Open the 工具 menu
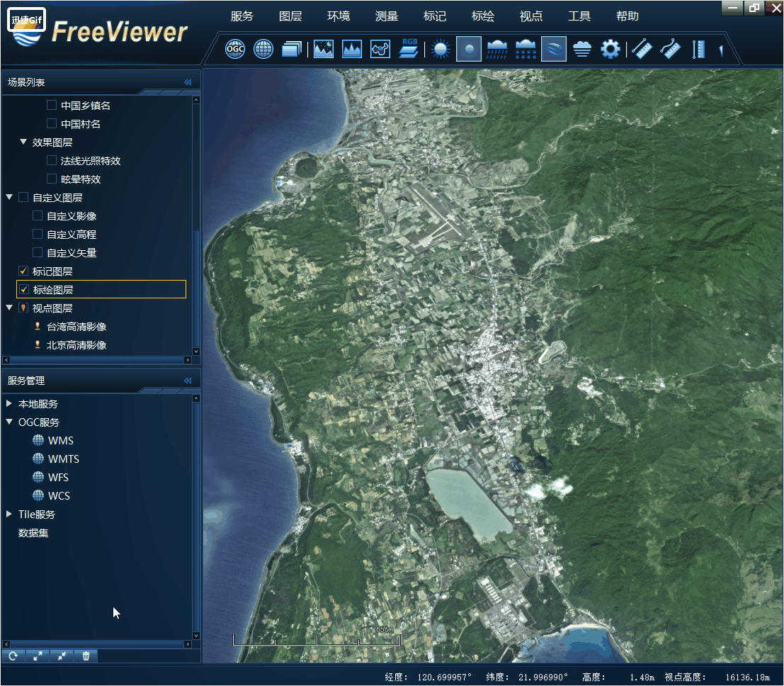The width and height of the screenshot is (784, 686). tap(579, 16)
